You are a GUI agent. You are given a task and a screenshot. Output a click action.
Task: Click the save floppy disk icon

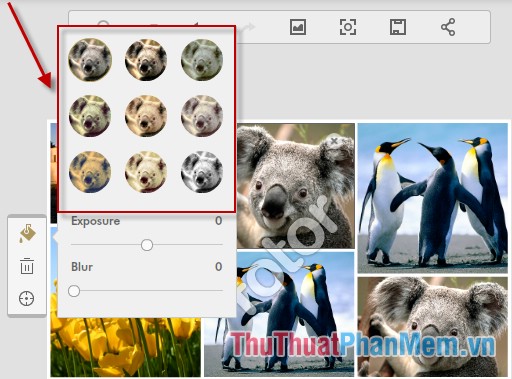[398, 27]
